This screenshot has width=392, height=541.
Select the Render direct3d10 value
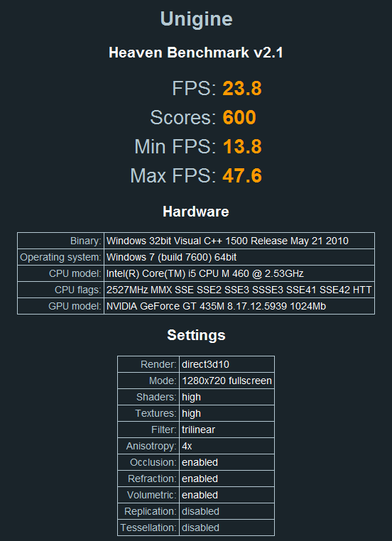[x=227, y=364]
